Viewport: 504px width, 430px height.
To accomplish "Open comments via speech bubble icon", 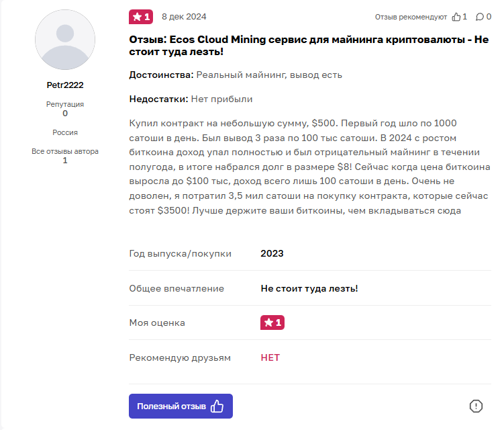I will (479, 17).
